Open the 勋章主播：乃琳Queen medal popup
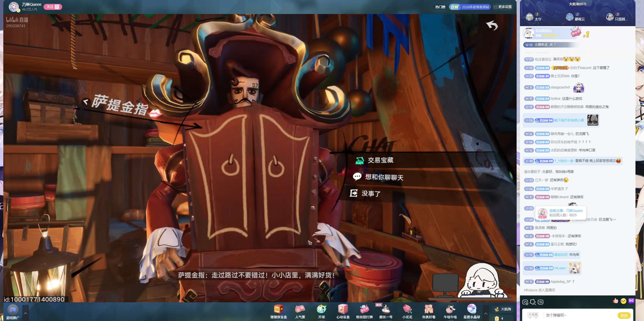 (560, 213)
